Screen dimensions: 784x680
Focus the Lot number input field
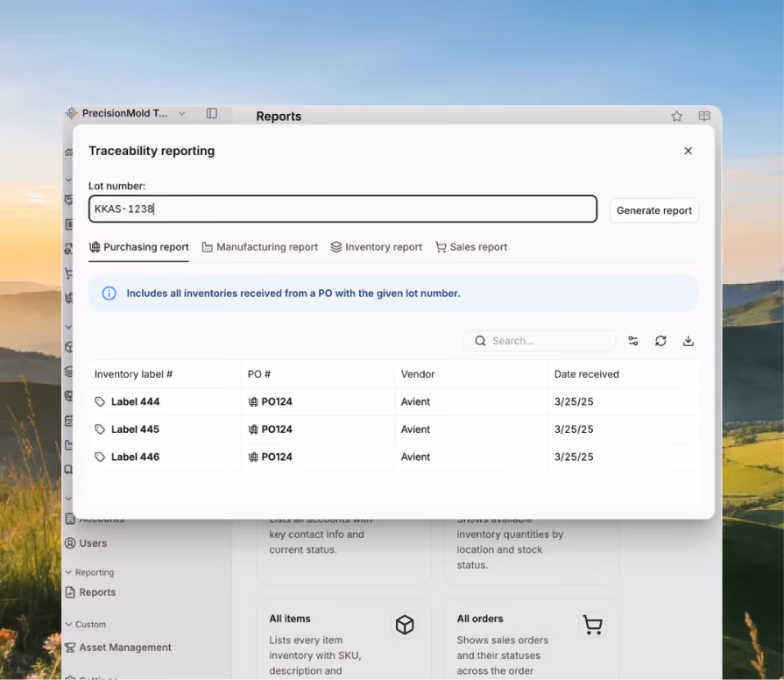coord(343,209)
